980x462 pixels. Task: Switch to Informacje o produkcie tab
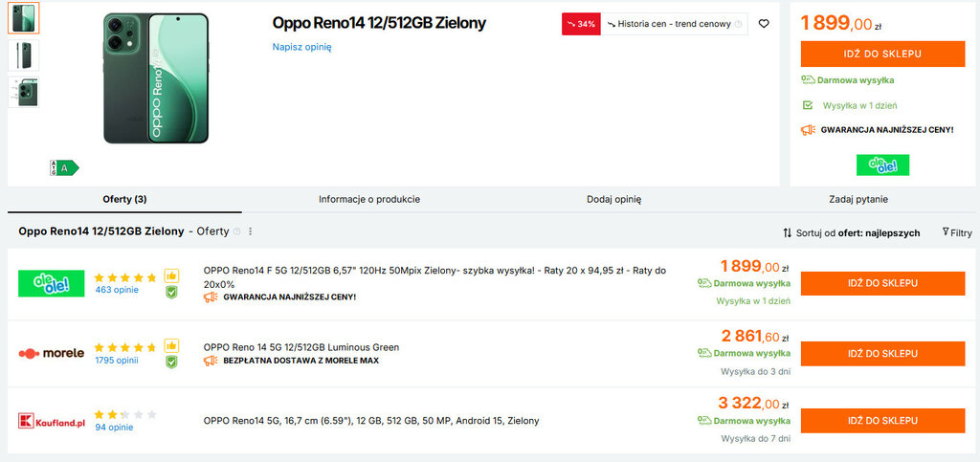click(x=369, y=199)
